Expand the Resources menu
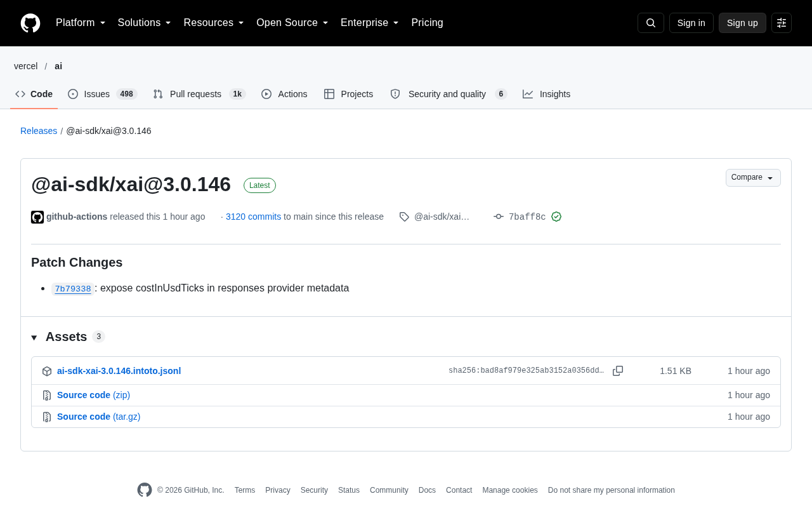 pos(214,23)
